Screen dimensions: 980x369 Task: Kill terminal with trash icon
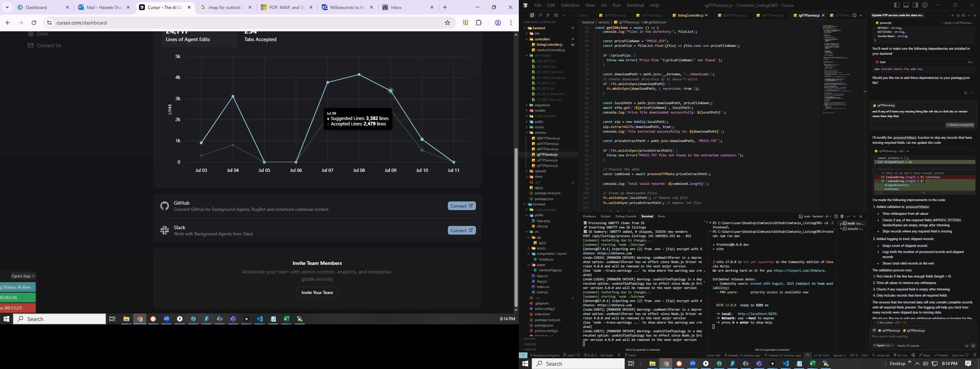842,217
